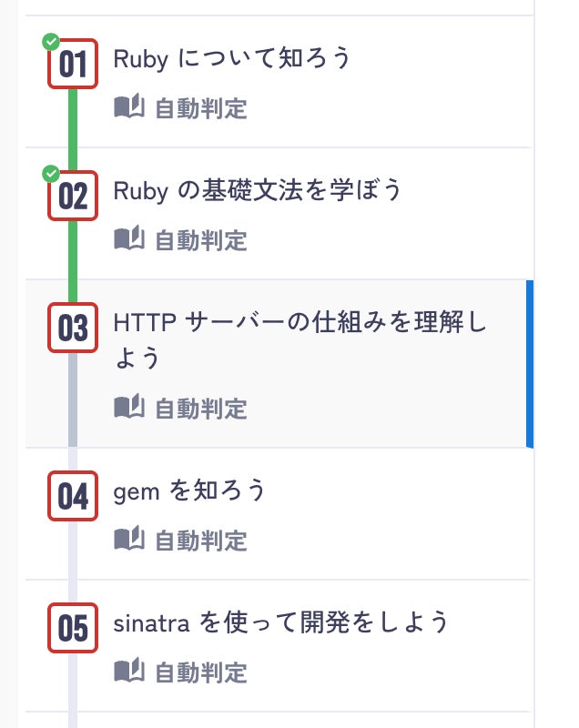Screen dimensions: 579x728
Task: Click the 05 lesson number badge
Action: click(x=72, y=628)
